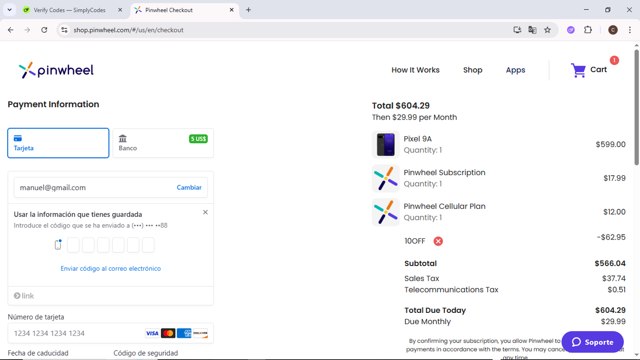This screenshot has height=360, width=640.
Task: Select the Tarjeta payment method
Action: tap(58, 143)
